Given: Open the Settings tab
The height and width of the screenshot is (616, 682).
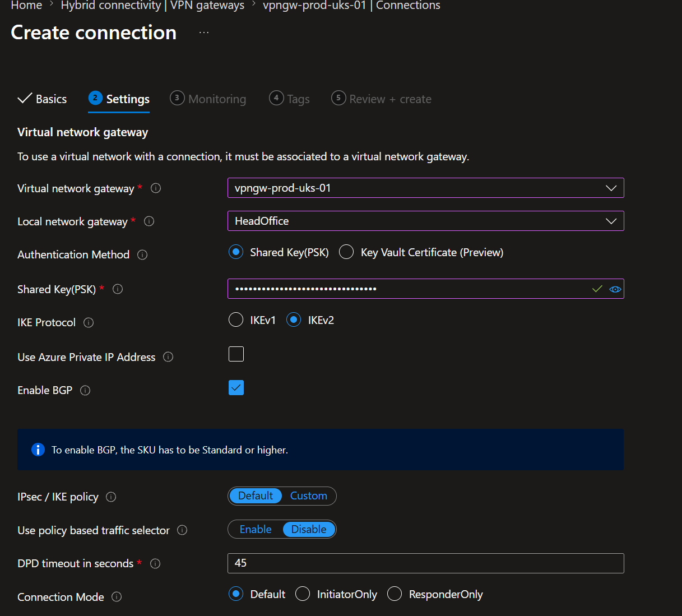Looking at the screenshot, I should 119,99.
